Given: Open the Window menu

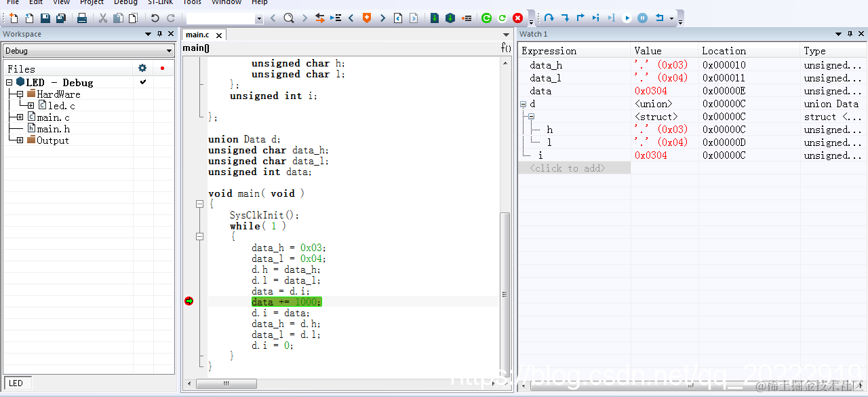Looking at the screenshot, I should point(226,3).
